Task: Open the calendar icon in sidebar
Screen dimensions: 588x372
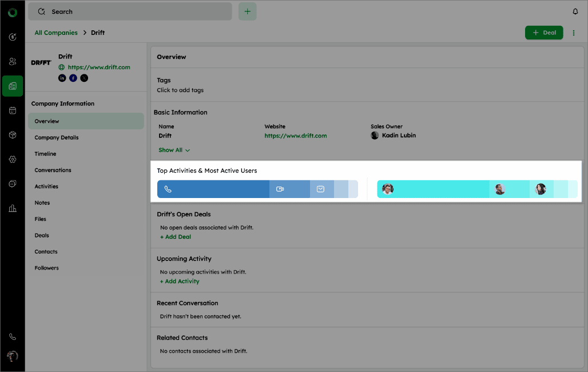Action: tap(13, 110)
